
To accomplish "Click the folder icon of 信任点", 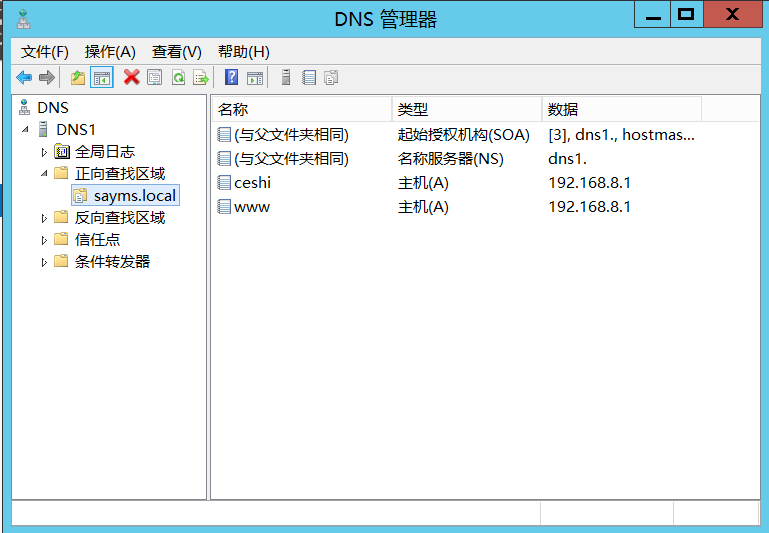I will (61, 239).
